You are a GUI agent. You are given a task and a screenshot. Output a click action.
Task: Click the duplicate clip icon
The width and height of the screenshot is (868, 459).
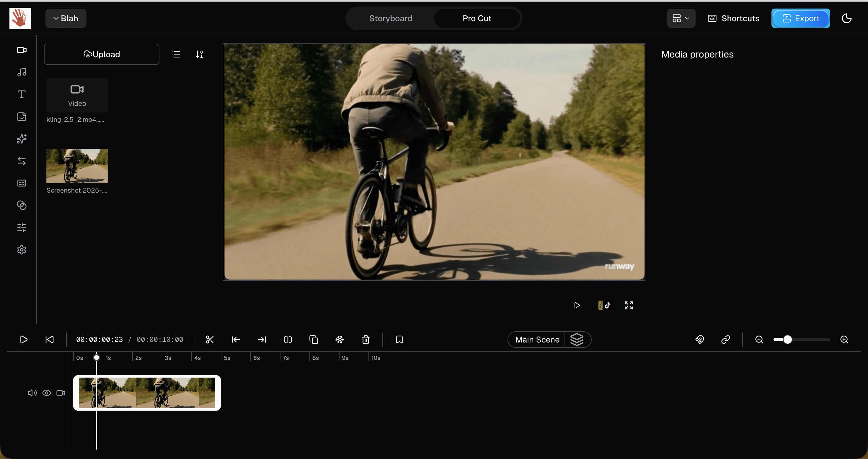[x=313, y=340]
